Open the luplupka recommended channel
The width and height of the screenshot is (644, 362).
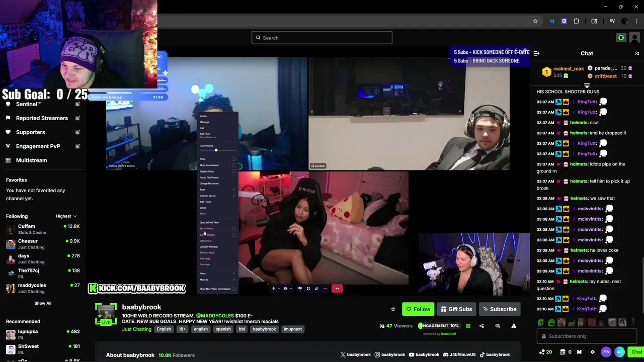tap(43, 334)
